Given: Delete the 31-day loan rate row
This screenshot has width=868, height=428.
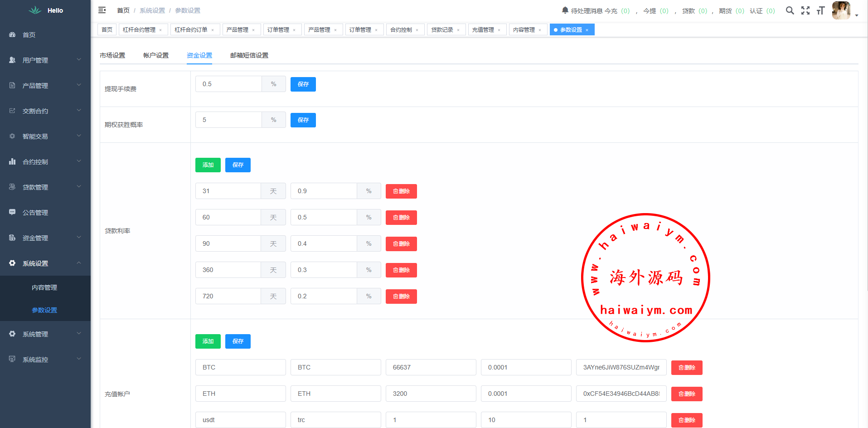Looking at the screenshot, I should (401, 191).
